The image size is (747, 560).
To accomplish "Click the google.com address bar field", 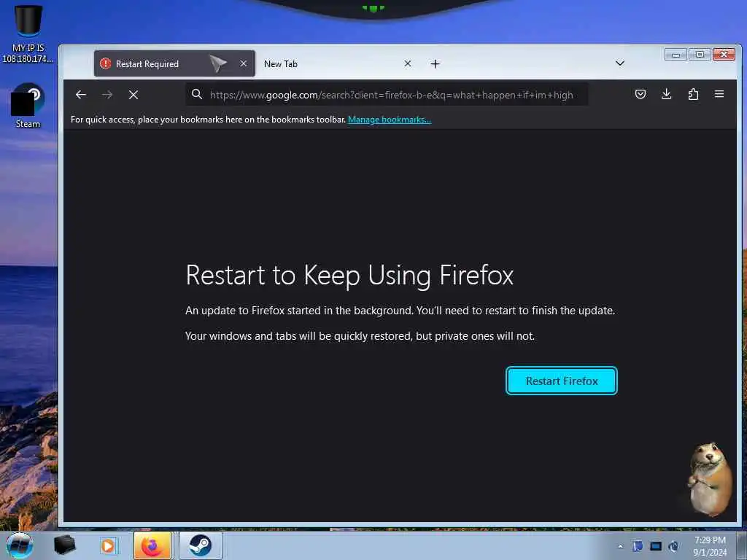I will (x=387, y=95).
